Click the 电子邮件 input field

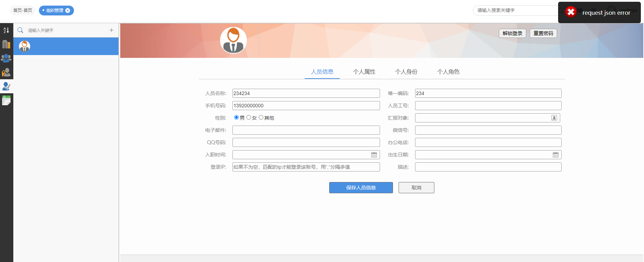[x=306, y=130]
